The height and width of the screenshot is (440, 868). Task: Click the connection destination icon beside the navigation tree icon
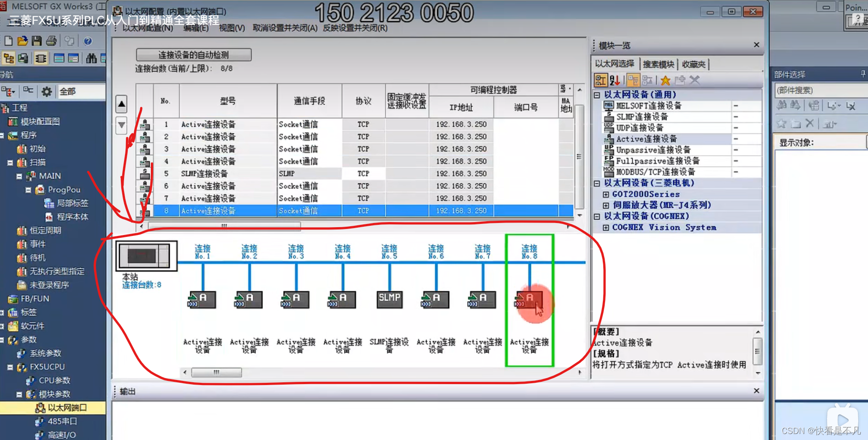tap(23, 58)
